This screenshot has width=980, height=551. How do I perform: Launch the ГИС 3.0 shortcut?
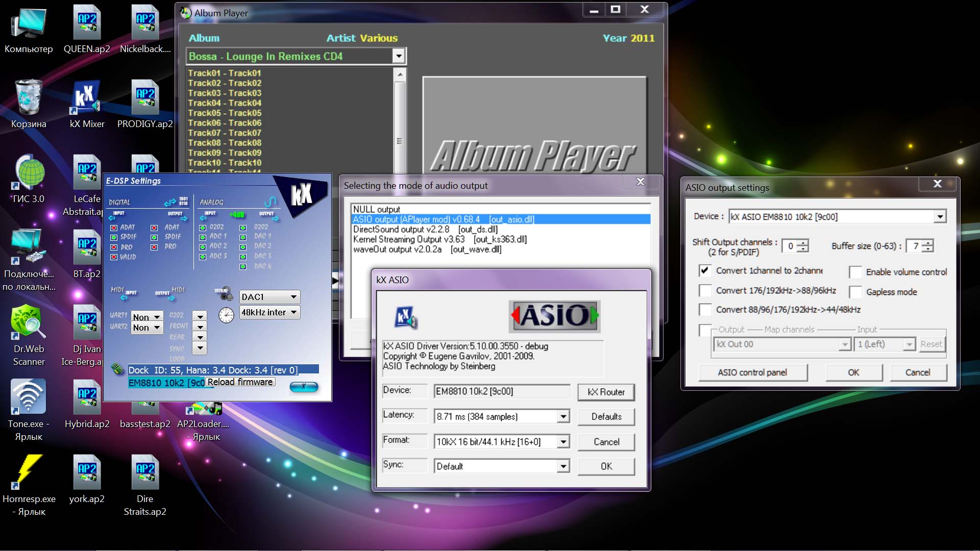(29, 179)
